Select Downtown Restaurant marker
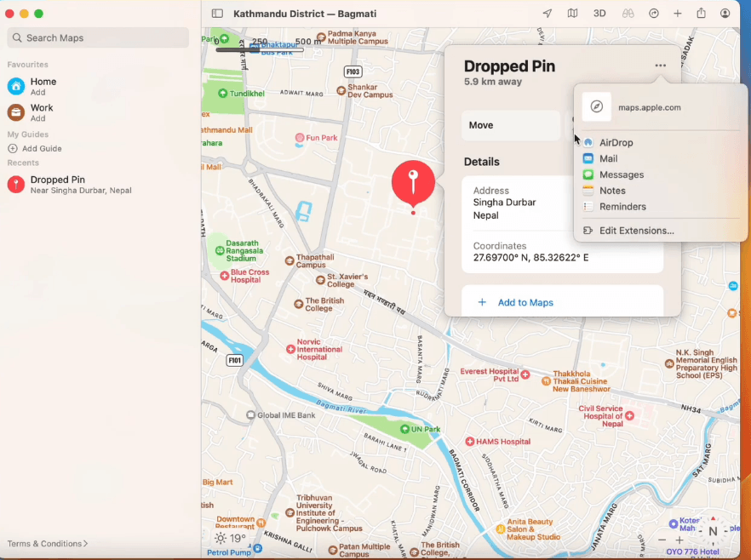The image size is (751, 560). 261,523
